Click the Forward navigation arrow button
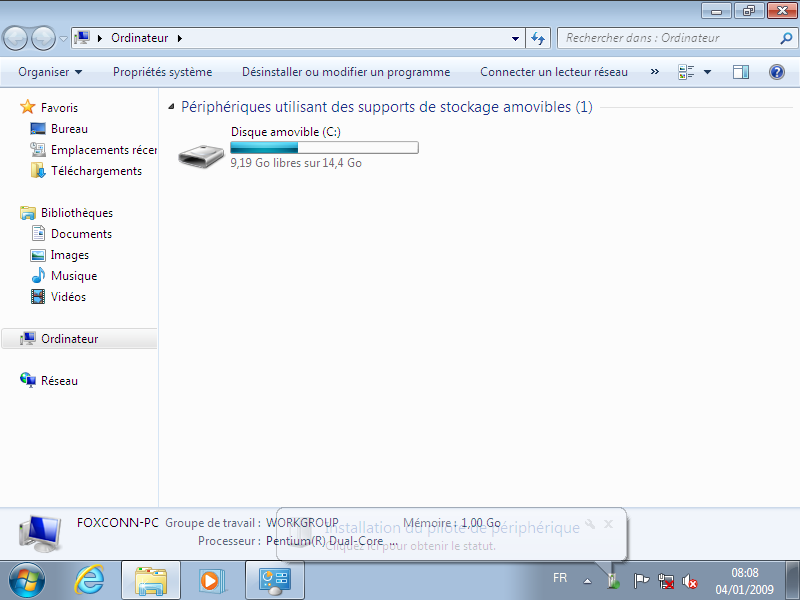Image resolution: width=800 pixels, height=600 pixels. [43, 38]
